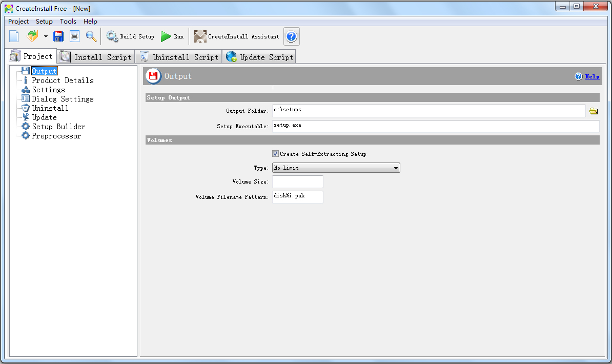Open the volume Type dropdown
The height and width of the screenshot is (364, 612).
(x=395, y=167)
